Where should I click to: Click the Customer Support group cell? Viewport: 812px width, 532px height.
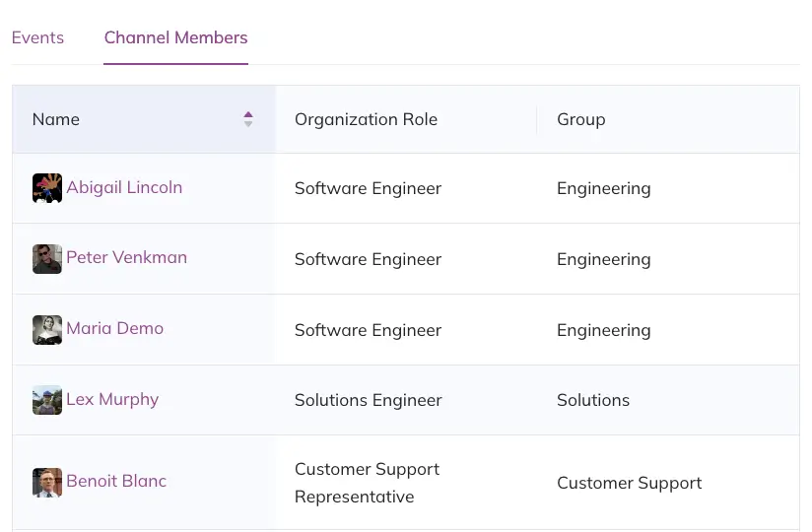pos(629,483)
